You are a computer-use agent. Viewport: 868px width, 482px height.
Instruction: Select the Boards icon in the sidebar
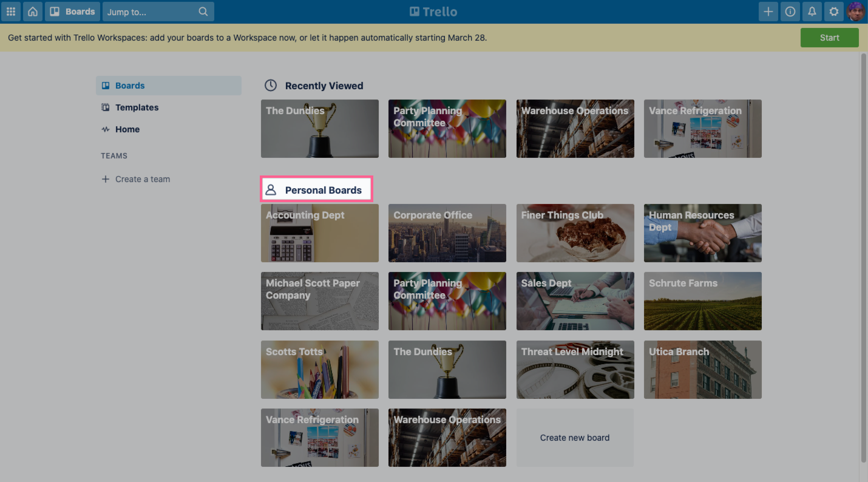pyautogui.click(x=104, y=85)
